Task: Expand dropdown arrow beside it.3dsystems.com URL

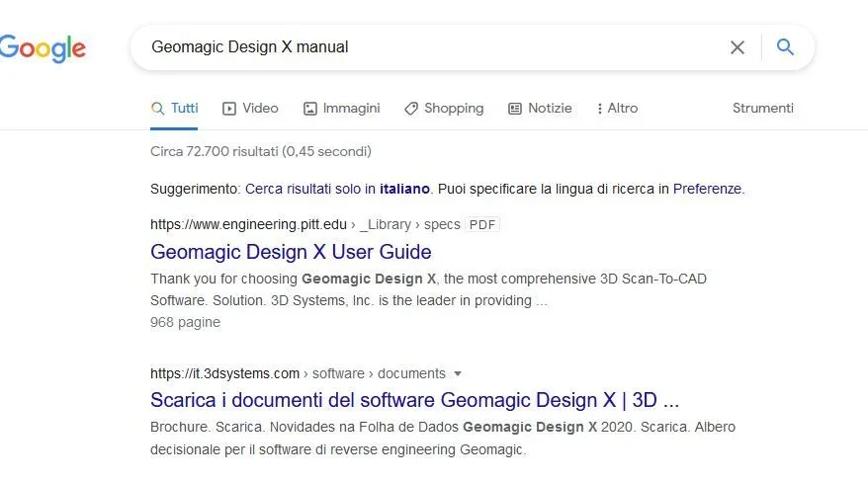Action: [x=458, y=373]
